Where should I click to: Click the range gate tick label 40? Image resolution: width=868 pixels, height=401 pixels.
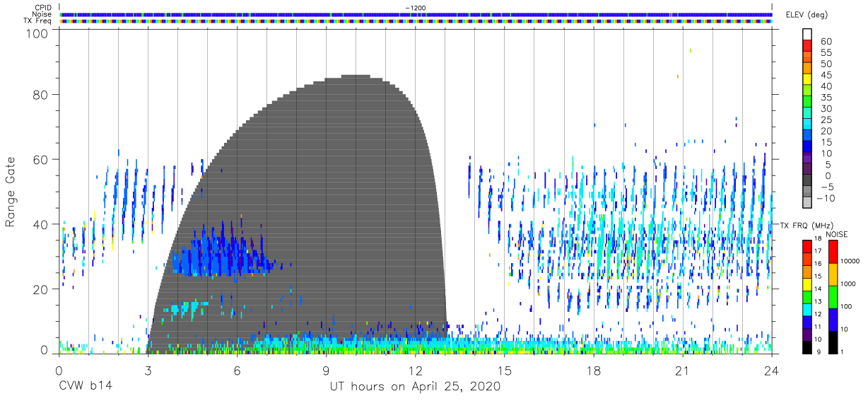tap(41, 224)
